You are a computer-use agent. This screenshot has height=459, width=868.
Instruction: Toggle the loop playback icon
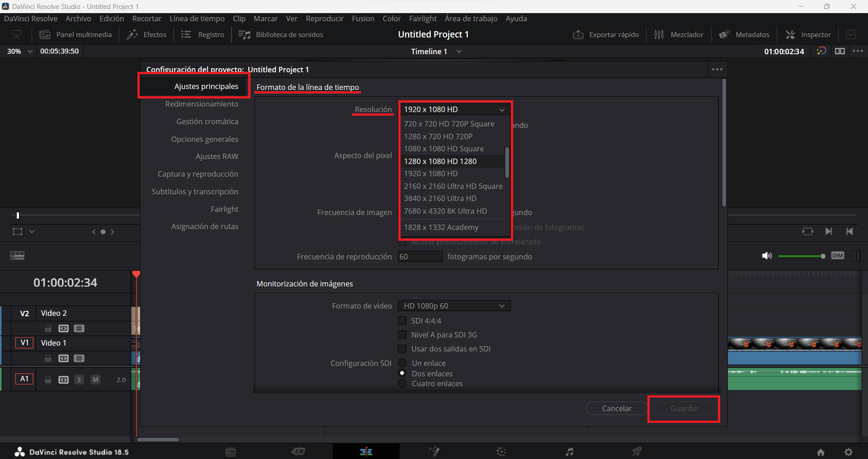coord(808,231)
